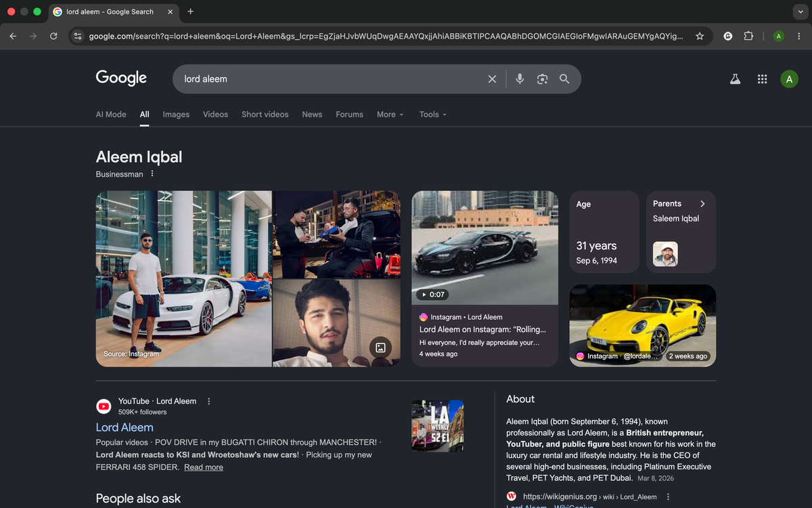Click the 509K+ followers text
This screenshot has width=812, height=508.
tap(142, 412)
